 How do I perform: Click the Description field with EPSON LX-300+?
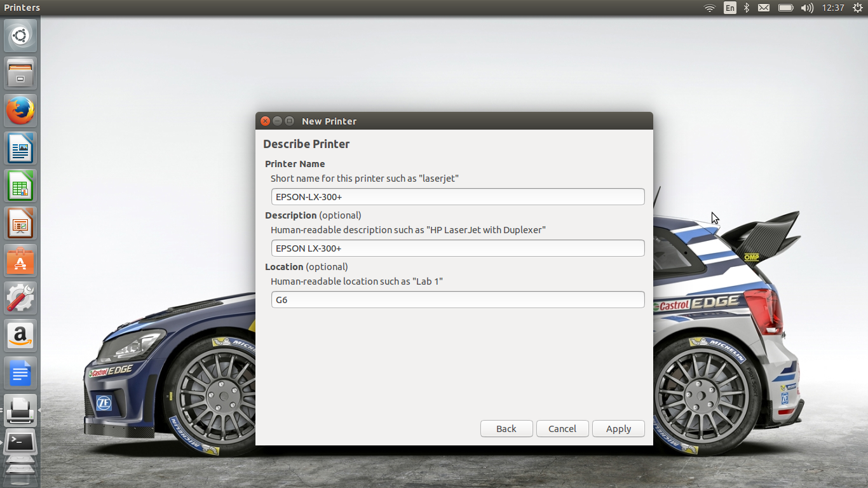point(458,248)
